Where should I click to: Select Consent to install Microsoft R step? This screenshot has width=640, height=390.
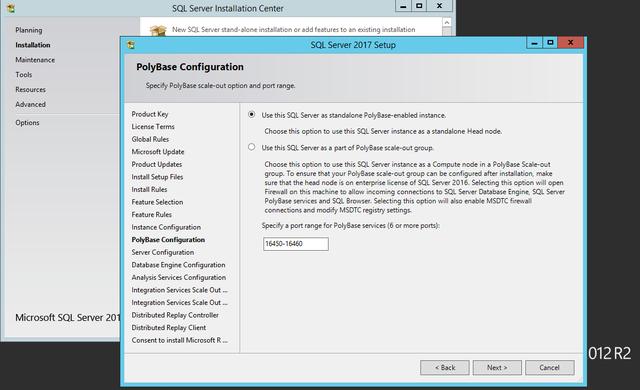[180, 340]
